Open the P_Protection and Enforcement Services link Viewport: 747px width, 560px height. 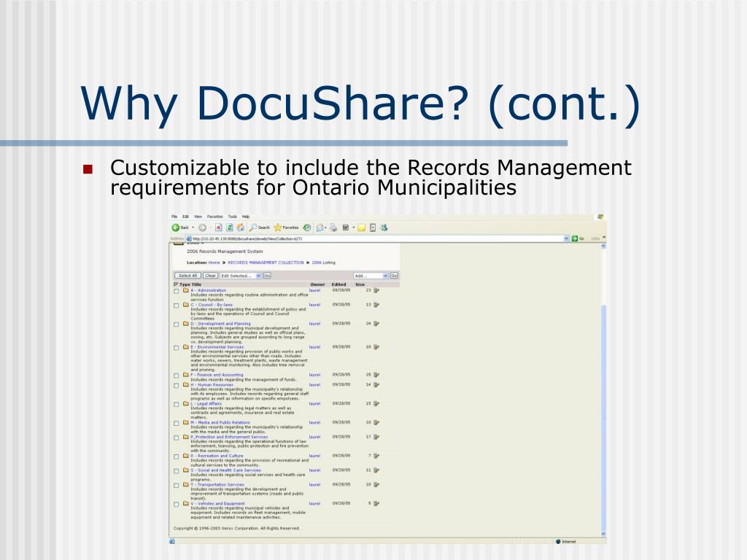[229, 437]
